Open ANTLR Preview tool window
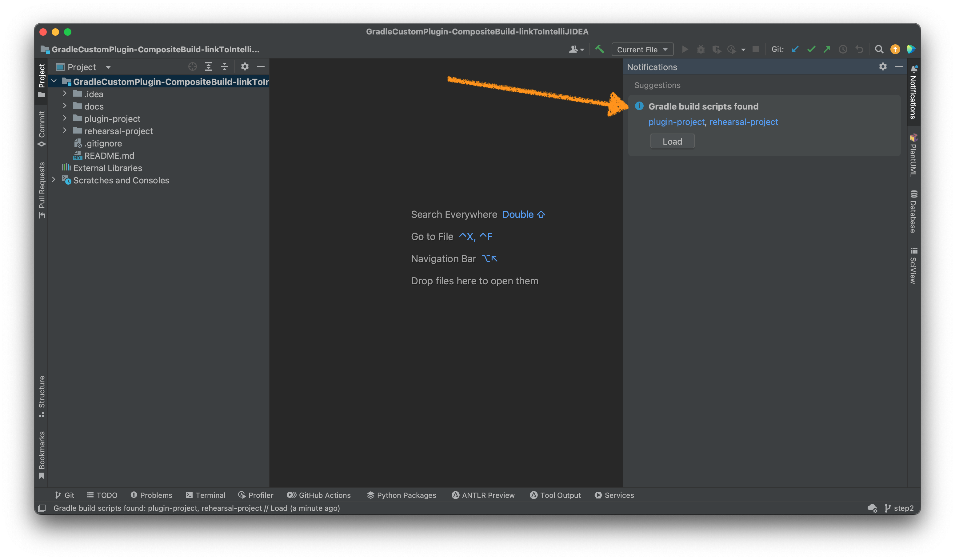 tap(483, 495)
